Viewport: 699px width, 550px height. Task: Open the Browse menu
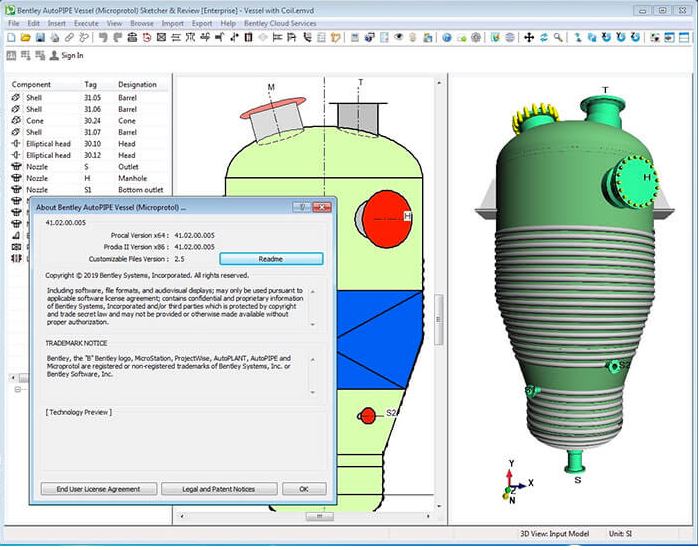pos(142,23)
